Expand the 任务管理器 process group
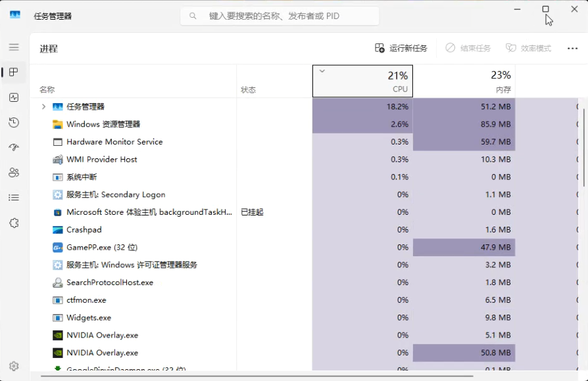 pyautogui.click(x=43, y=107)
